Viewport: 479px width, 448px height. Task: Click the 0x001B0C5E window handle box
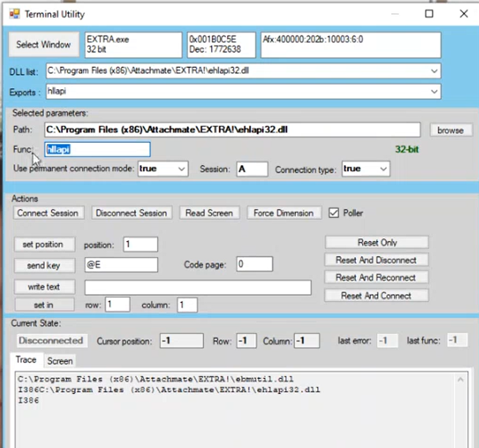222,45
